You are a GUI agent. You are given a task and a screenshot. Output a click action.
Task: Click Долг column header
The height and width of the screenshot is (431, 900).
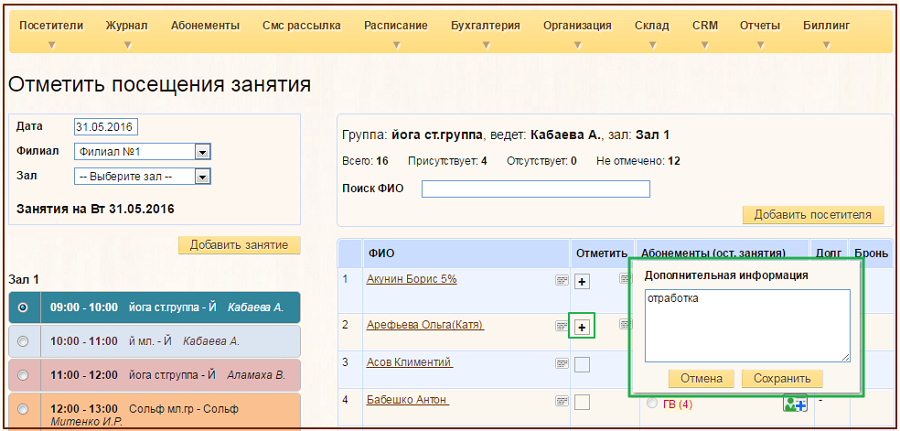point(828,254)
